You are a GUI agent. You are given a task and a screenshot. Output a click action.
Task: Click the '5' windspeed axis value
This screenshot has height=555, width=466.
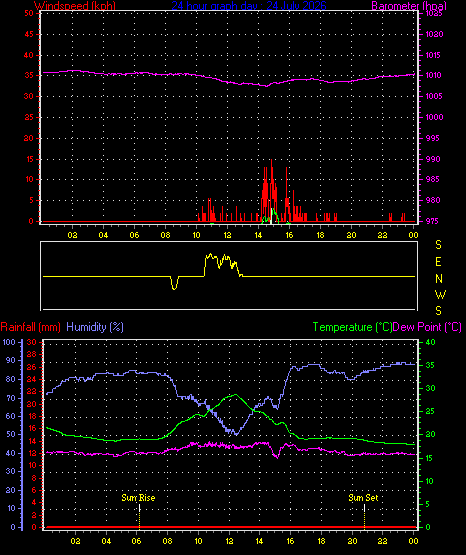tap(31, 200)
